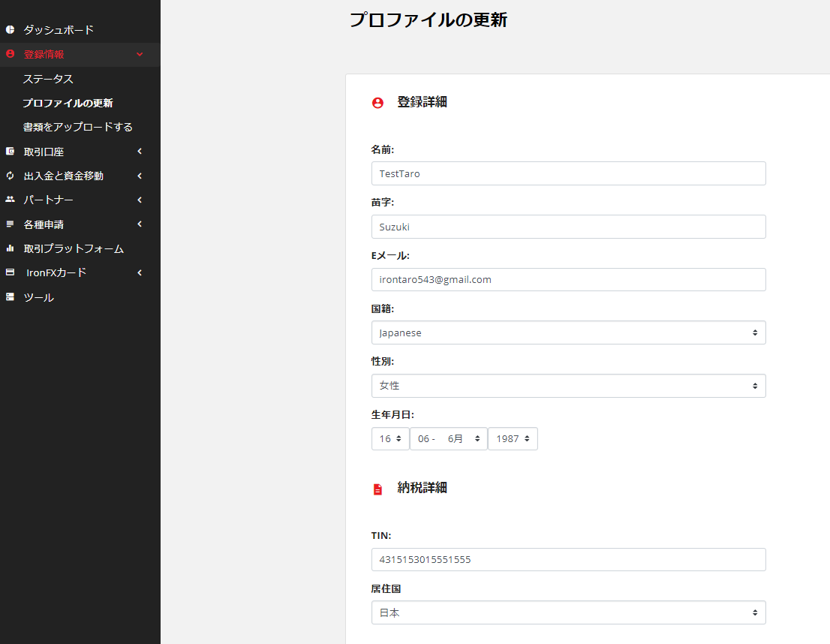Click inside the TIN input field
Screen dimensions: 830x644
[x=568, y=559]
